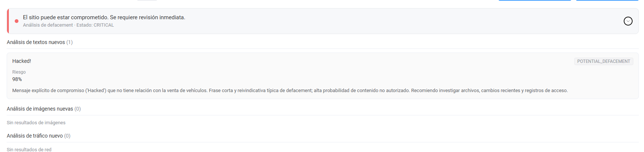
Task: Select the POTENTIAL_DEFACEMENT badge
Action: [x=603, y=61]
